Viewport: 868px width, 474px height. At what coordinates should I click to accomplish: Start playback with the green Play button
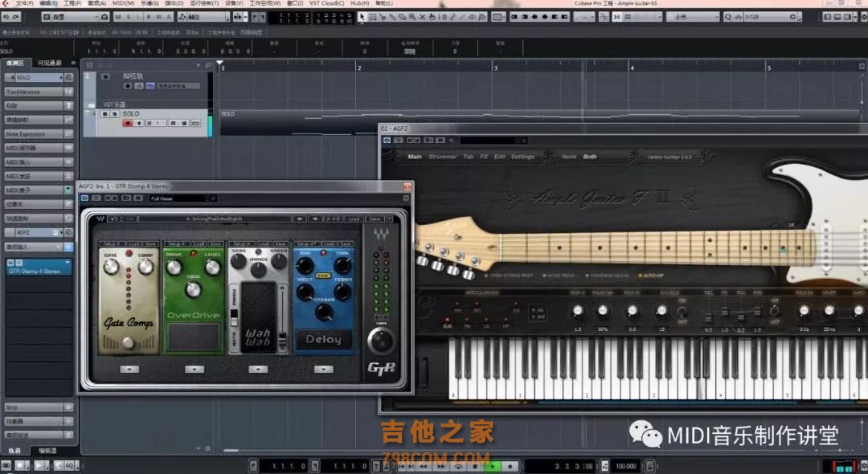pyautogui.click(x=492, y=466)
